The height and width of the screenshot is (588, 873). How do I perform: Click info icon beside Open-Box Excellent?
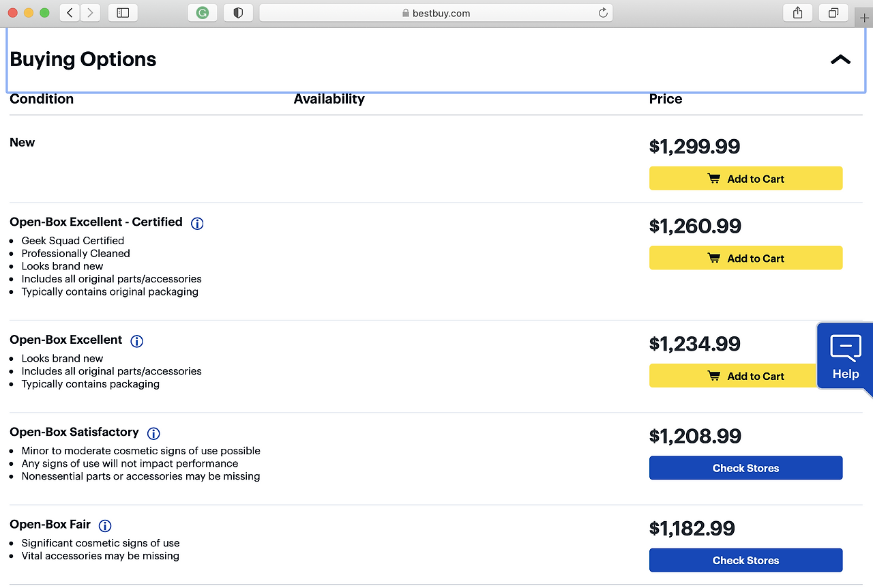coord(137,341)
